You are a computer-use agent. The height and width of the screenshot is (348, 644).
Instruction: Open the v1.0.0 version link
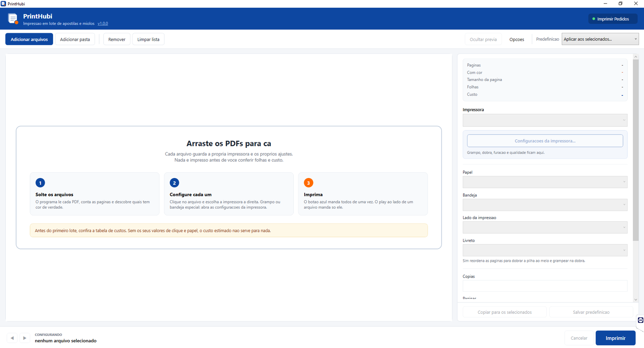[x=103, y=23]
